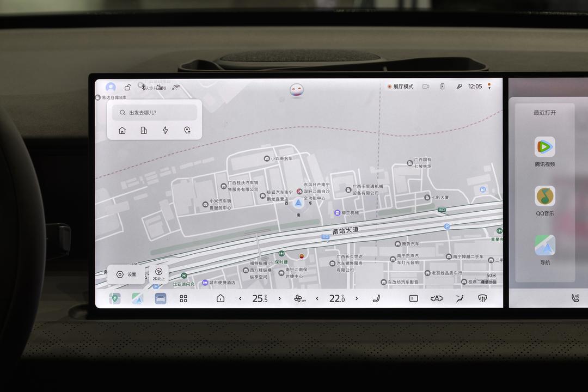Image resolution: width=588 pixels, height=392 pixels.
Task: Open the user profile avatar
Action: point(111,87)
